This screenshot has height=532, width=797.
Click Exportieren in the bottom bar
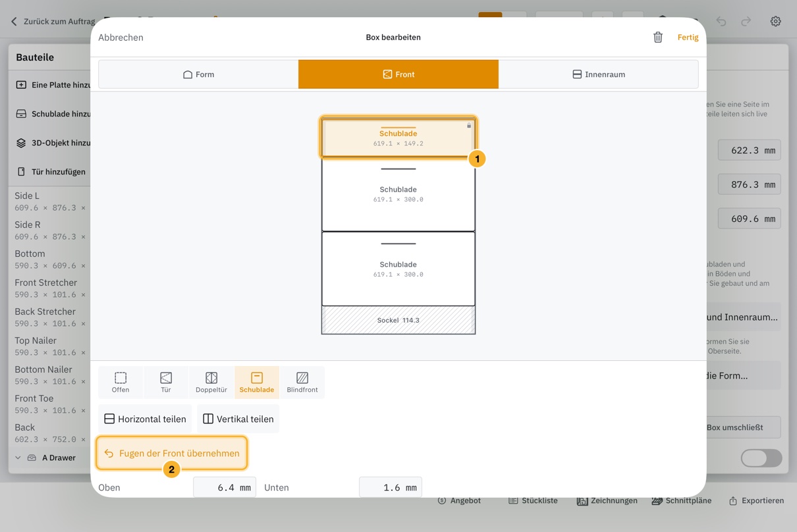coord(756,500)
